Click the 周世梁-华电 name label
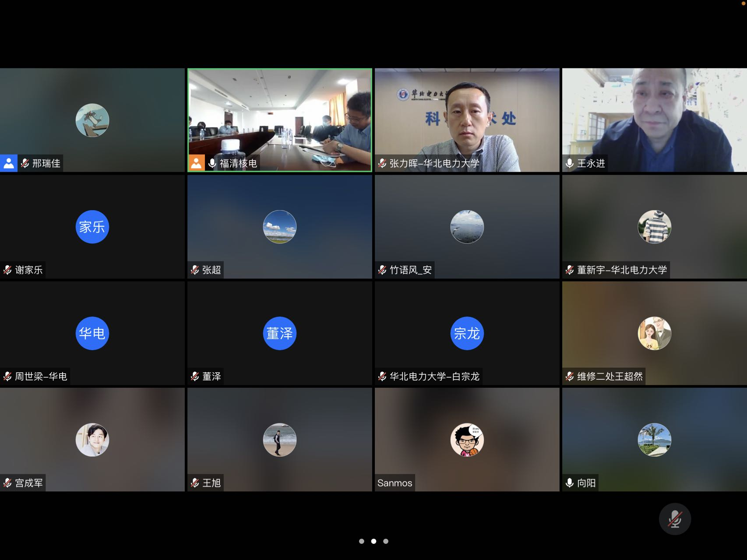The image size is (747, 560). [41, 376]
